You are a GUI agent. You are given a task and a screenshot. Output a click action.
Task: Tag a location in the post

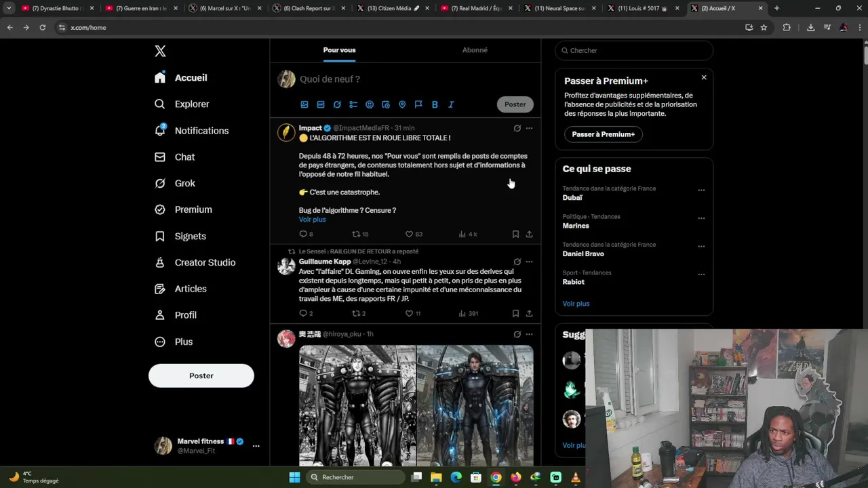tap(402, 104)
